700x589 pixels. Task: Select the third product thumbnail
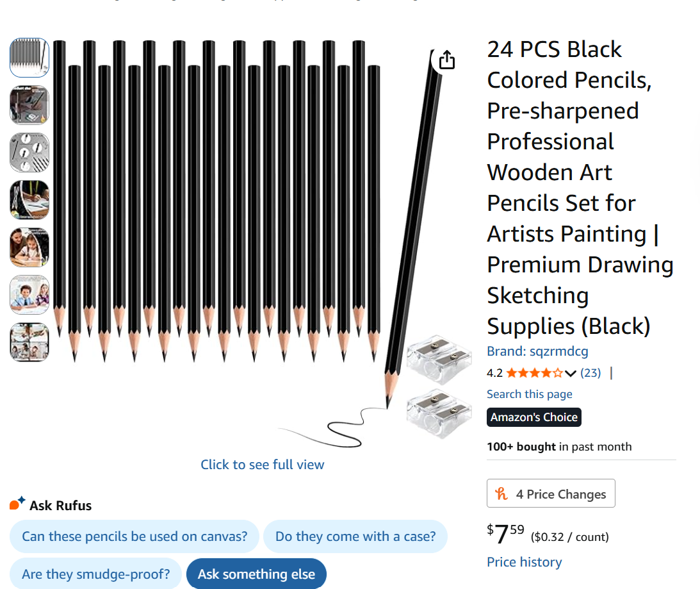[x=29, y=153]
